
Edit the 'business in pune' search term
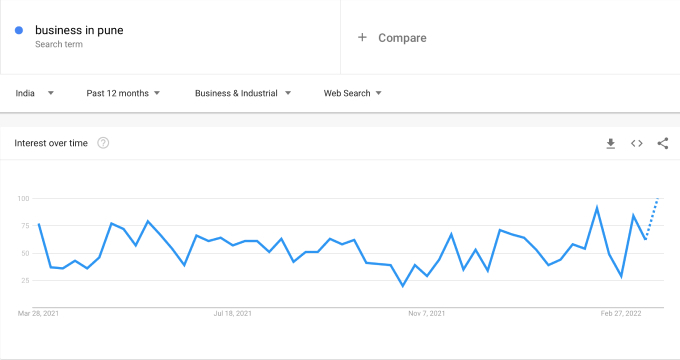coord(79,30)
